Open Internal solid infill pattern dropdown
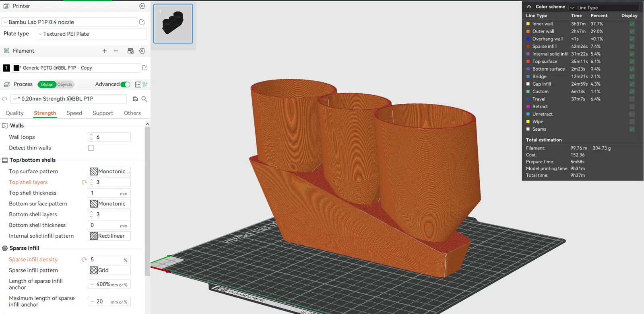 tap(109, 236)
